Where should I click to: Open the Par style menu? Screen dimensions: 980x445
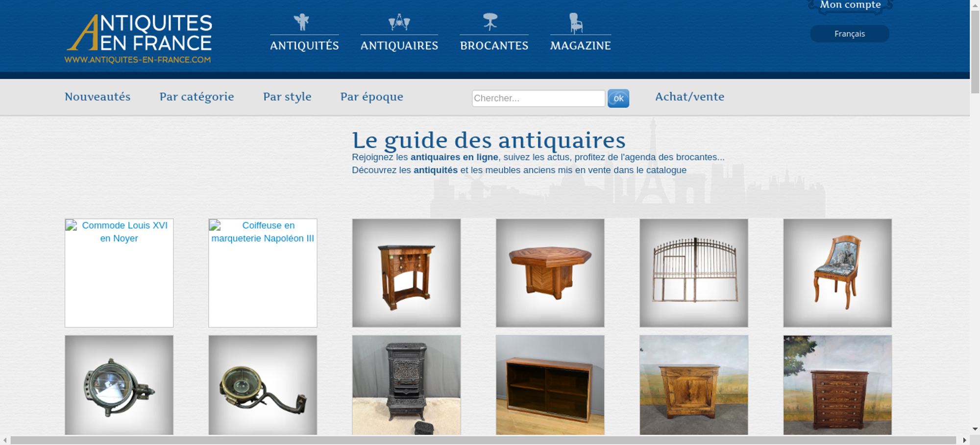(x=287, y=97)
